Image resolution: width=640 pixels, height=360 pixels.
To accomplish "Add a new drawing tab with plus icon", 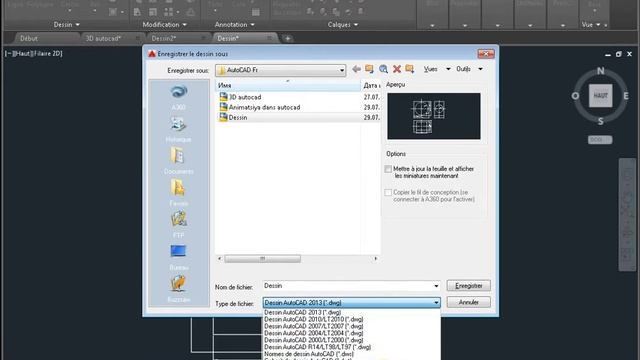I will (288, 38).
